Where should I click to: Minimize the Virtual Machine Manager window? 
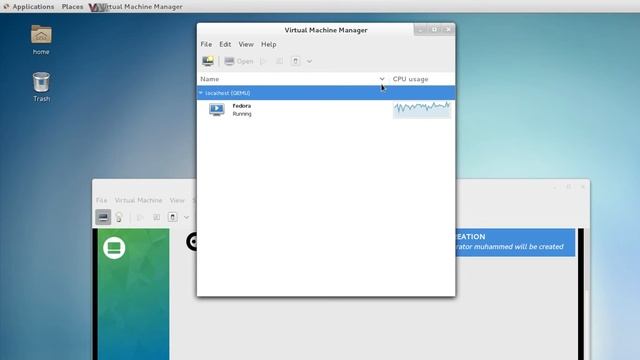click(421, 29)
